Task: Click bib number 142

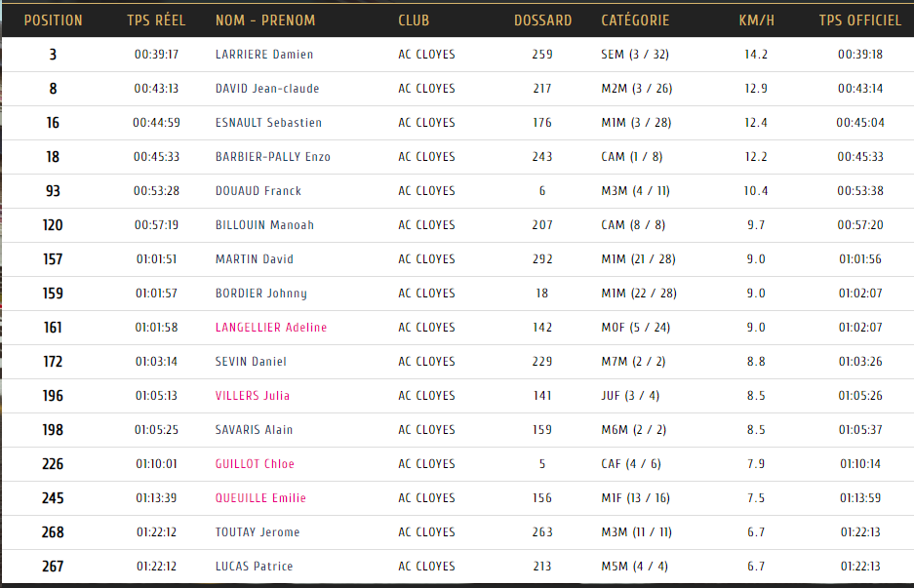Action: tap(542, 328)
